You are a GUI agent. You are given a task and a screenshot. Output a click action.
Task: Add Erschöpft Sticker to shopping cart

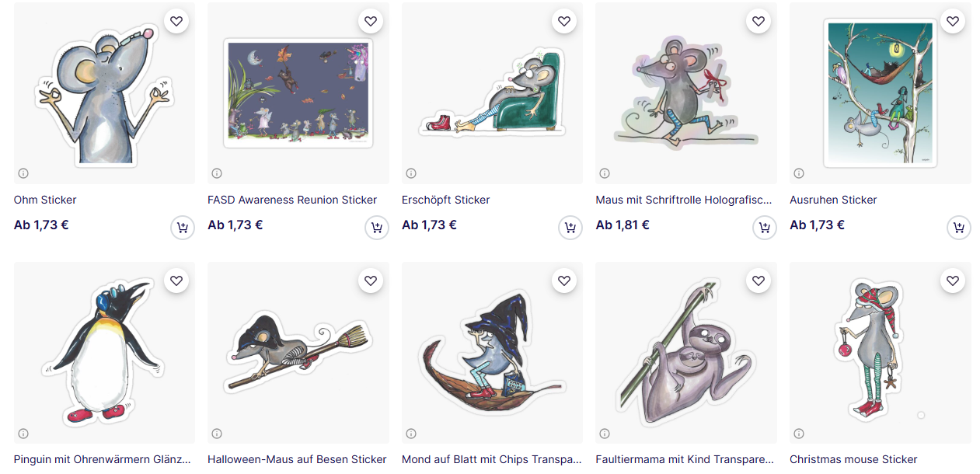(570, 228)
